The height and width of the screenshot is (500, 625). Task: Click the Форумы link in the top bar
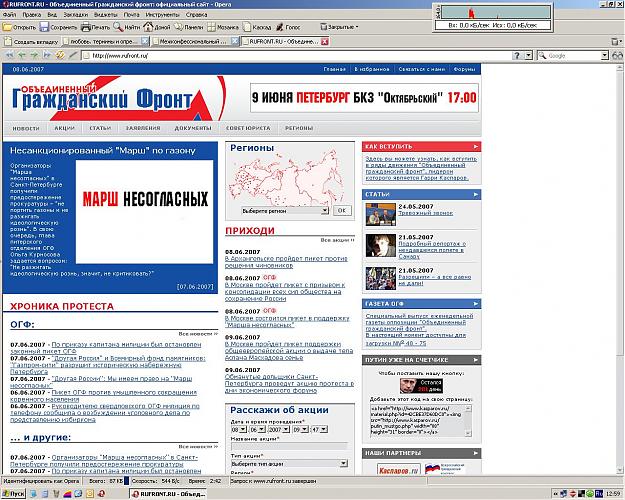coord(464,69)
